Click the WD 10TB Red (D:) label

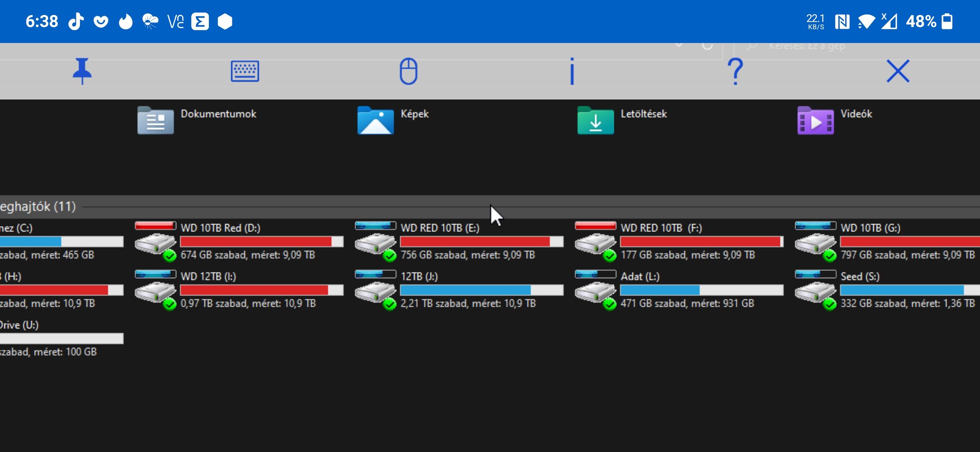[x=220, y=228]
